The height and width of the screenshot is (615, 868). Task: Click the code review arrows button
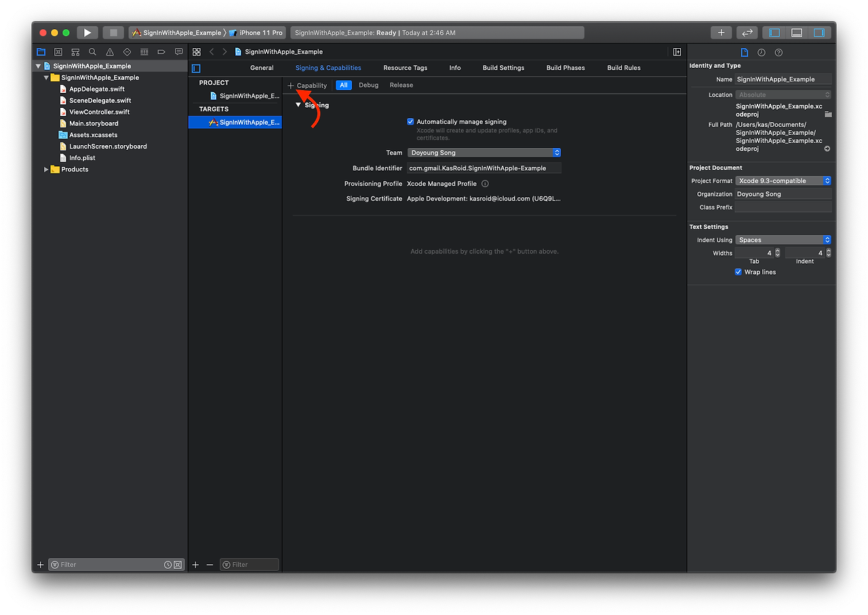coord(747,33)
